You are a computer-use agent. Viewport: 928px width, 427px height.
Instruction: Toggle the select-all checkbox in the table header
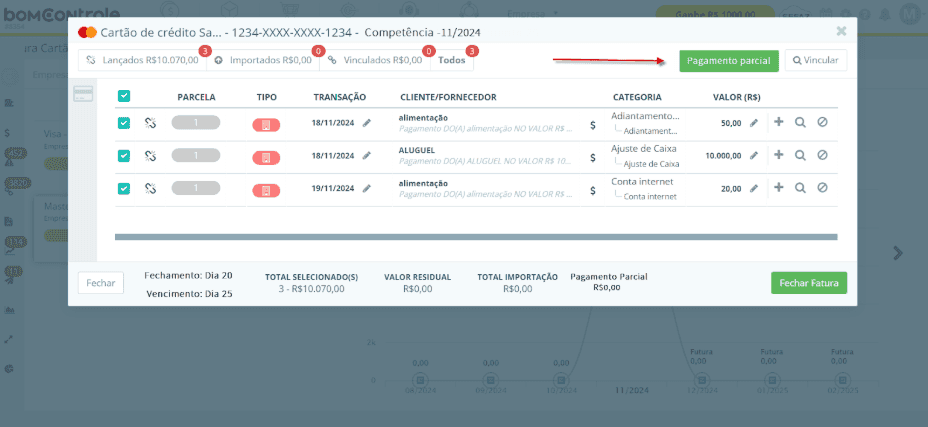124,96
